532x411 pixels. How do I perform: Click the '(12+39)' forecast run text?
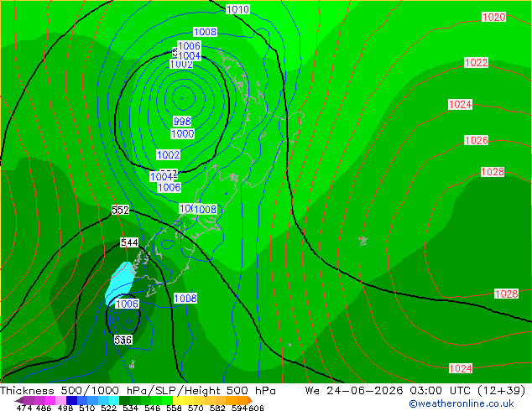pos(502,391)
